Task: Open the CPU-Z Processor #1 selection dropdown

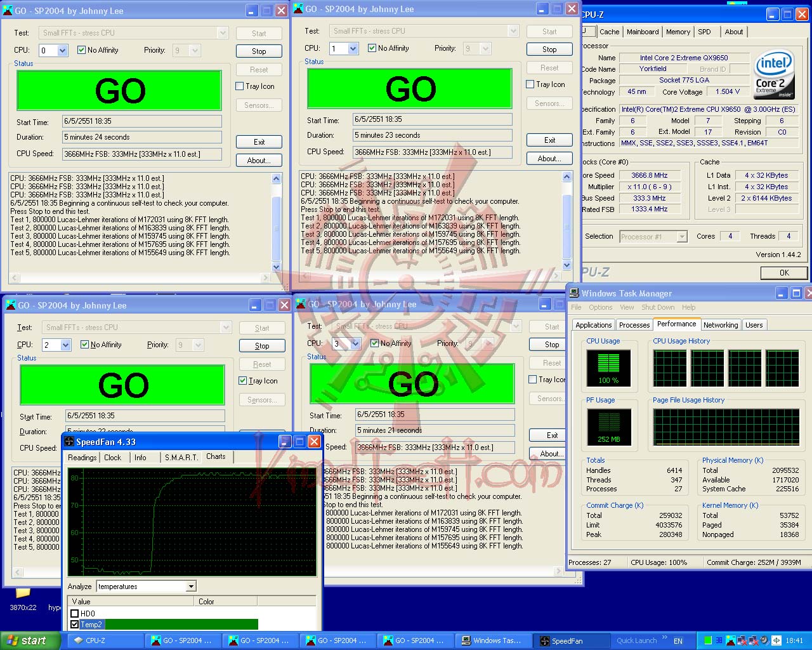Action: [x=682, y=237]
